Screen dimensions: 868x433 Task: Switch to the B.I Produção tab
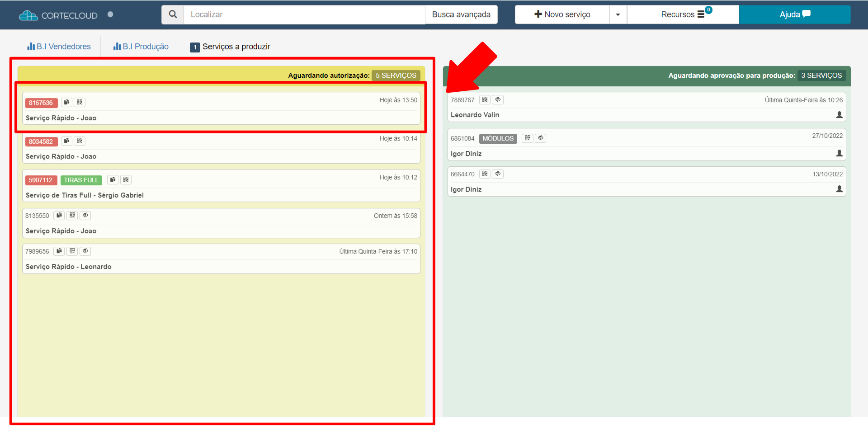point(141,47)
